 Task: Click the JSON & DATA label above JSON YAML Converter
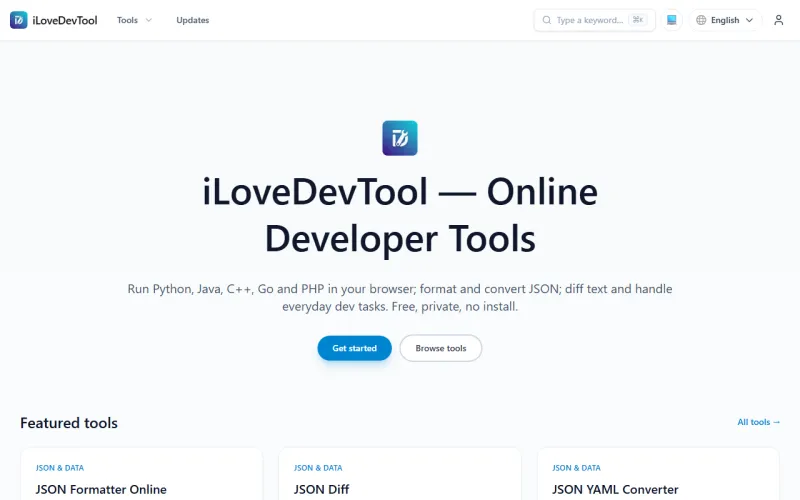576,468
